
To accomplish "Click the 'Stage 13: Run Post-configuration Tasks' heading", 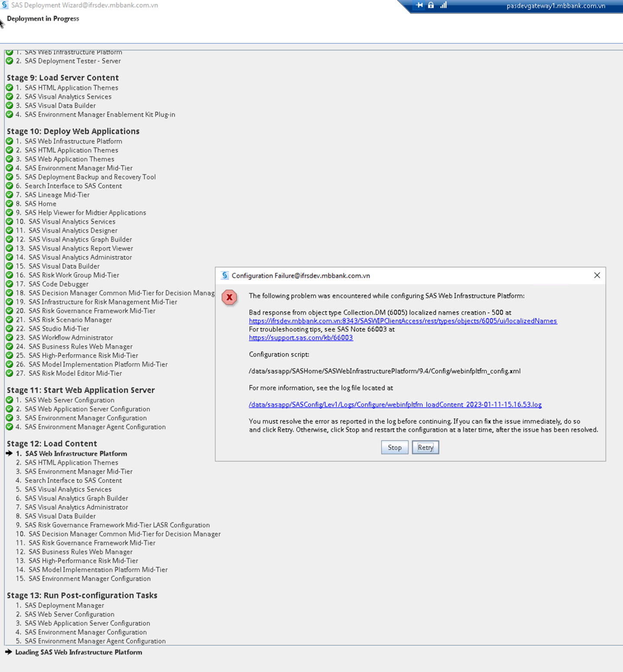I will coord(82,595).
